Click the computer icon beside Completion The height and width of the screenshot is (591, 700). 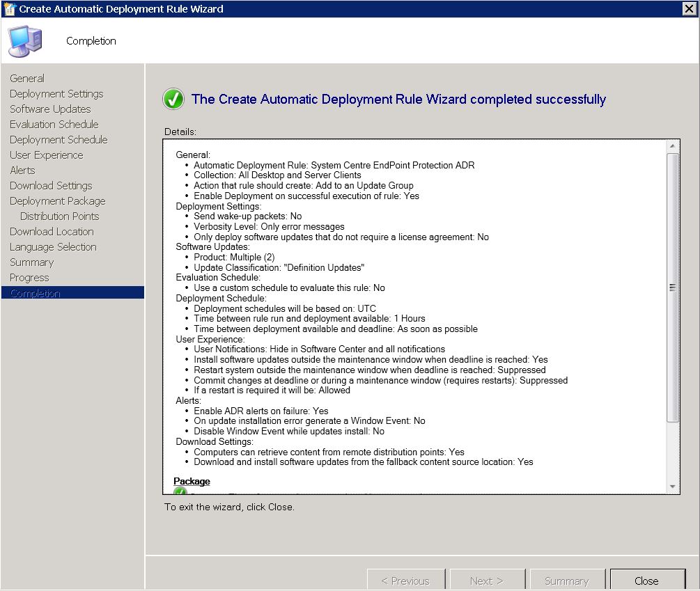tap(25, 41)
